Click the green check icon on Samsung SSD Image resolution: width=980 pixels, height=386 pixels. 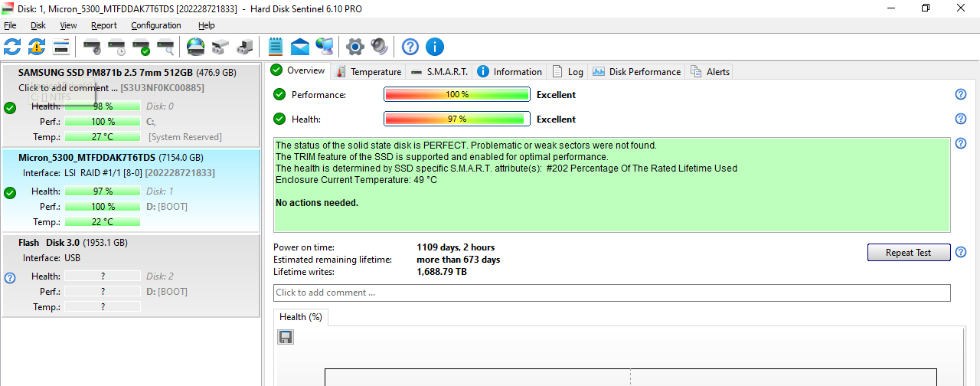10,108
